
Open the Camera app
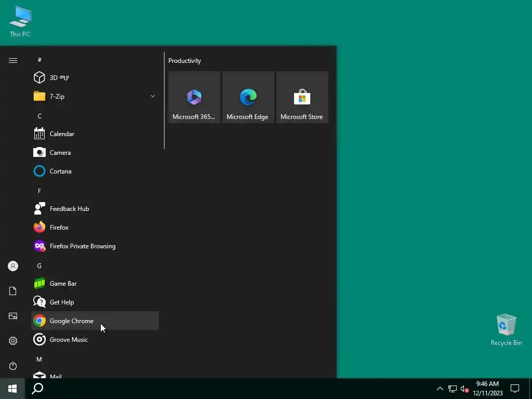[x=95, y=153]
